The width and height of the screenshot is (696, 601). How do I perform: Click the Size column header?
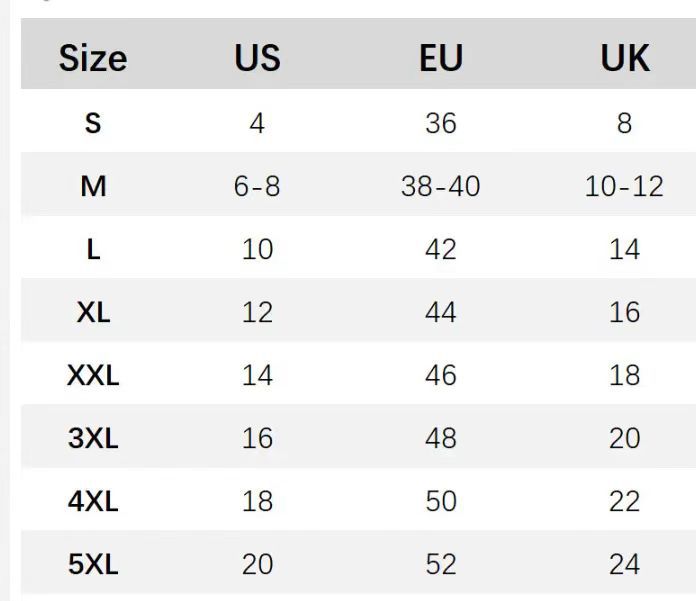click(93, 58)
